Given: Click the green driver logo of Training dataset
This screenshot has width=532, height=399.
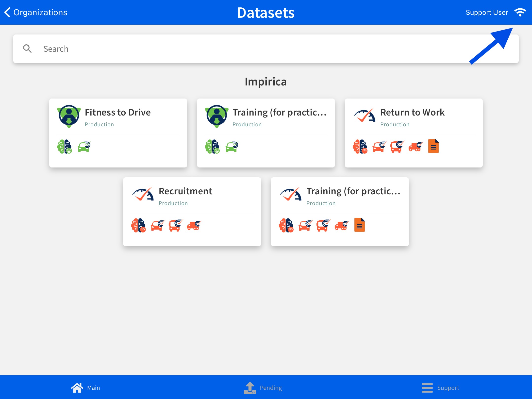Looking at the screenshot, I should (217, 116).
